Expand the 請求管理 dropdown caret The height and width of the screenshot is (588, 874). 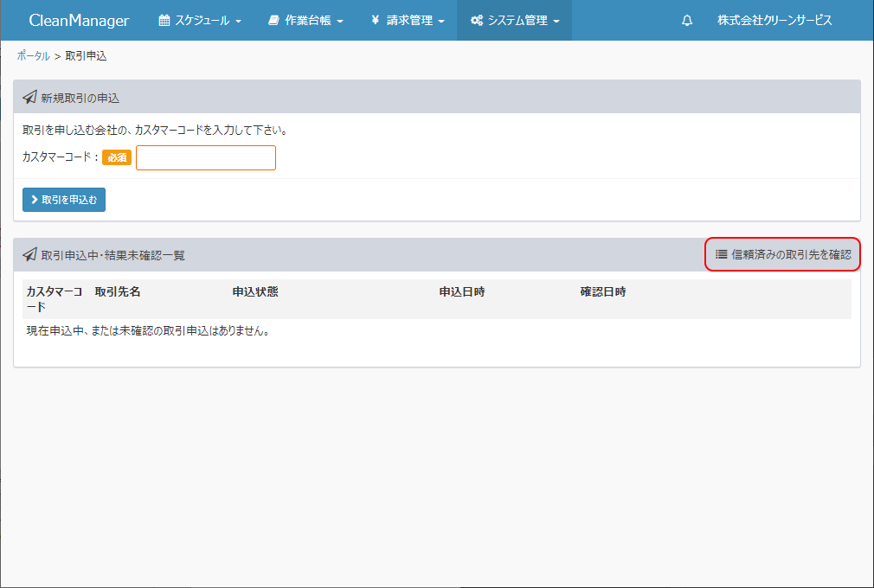(441, 22)
